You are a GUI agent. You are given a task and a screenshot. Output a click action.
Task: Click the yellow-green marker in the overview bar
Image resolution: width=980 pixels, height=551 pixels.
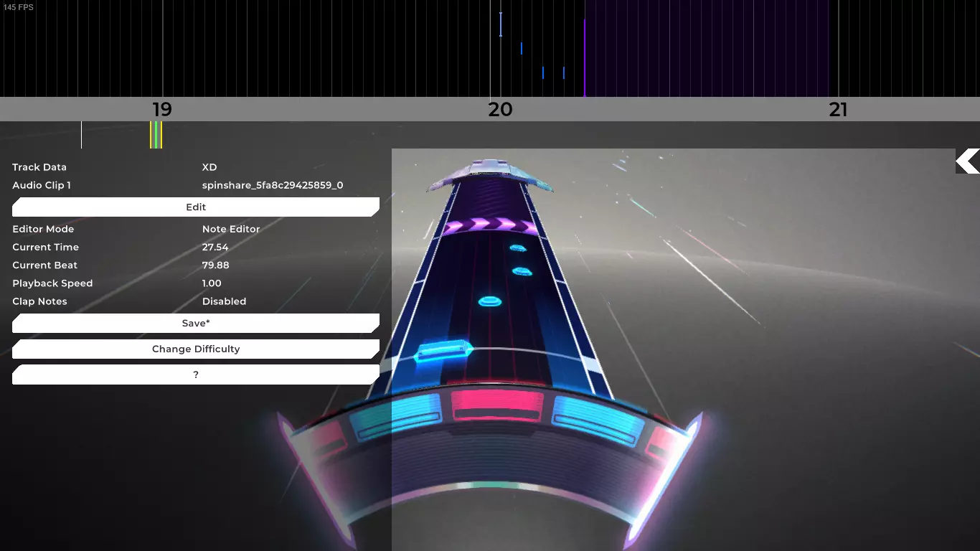pyautogui.click(x=156, y=135)
